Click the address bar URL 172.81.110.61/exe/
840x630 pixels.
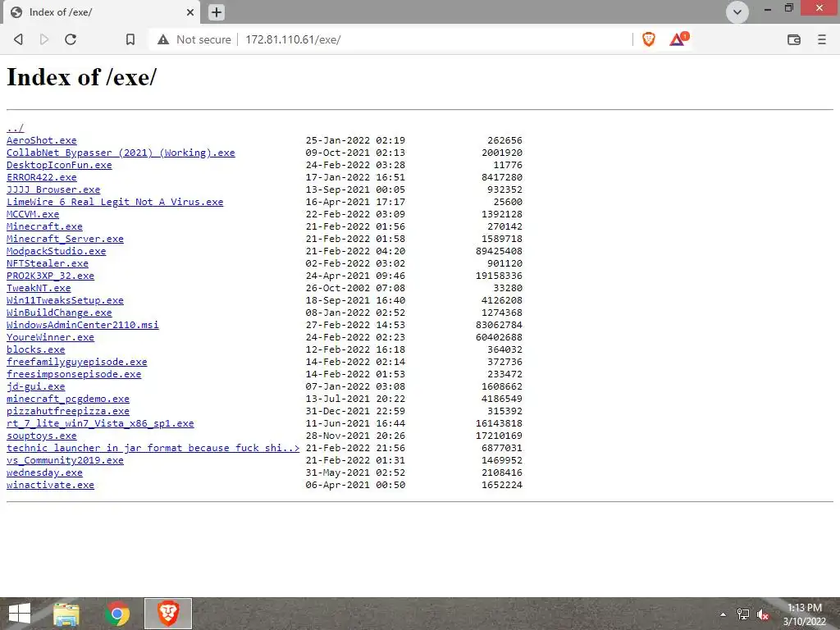coord(293,39)
